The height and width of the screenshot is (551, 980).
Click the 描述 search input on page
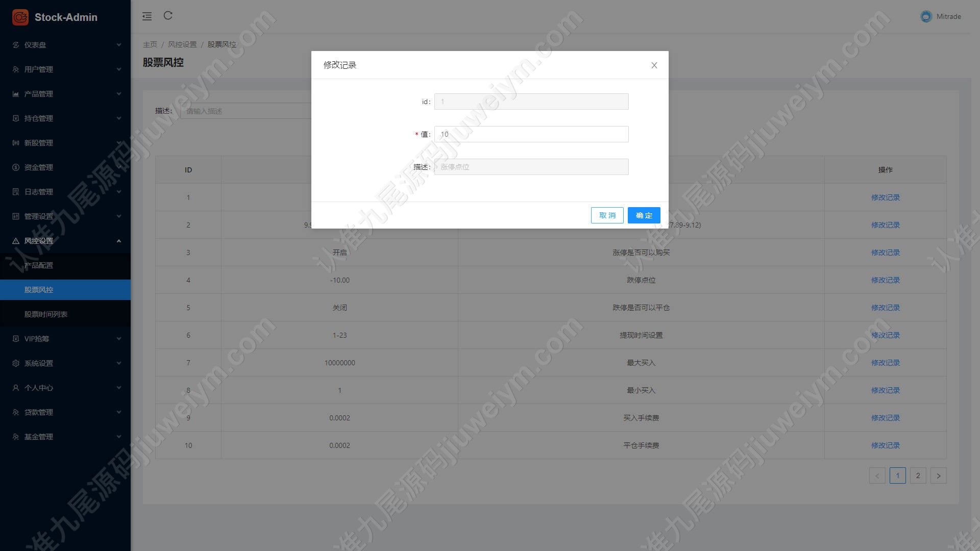click(x=246, y=111)
